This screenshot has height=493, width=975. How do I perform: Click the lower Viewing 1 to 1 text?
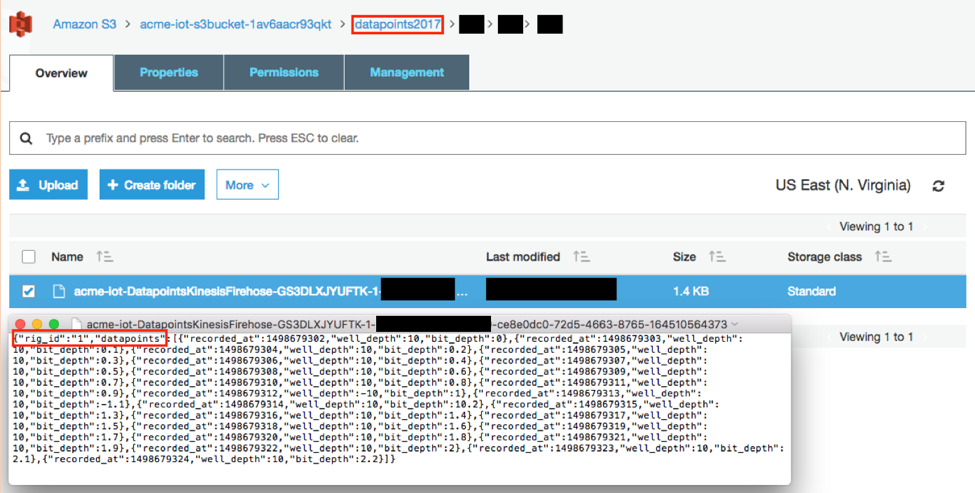876,337
